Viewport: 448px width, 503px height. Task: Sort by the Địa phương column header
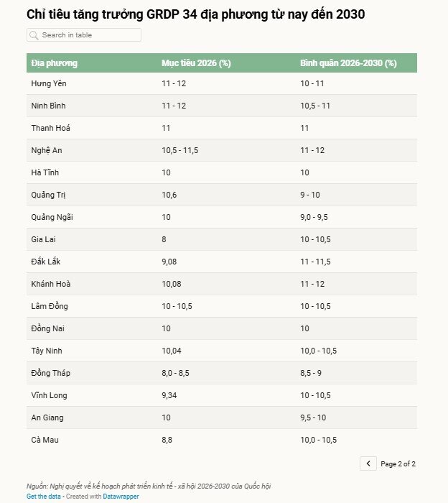[x=55, y=63]
